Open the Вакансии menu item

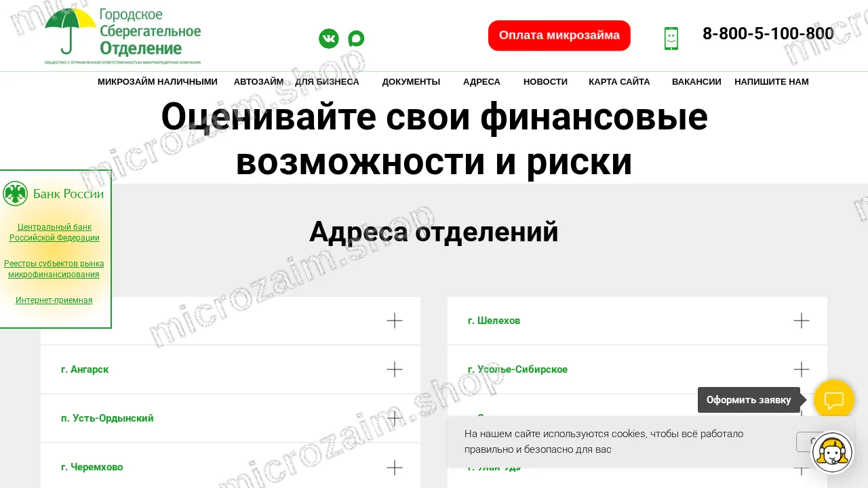coord(696,82)
